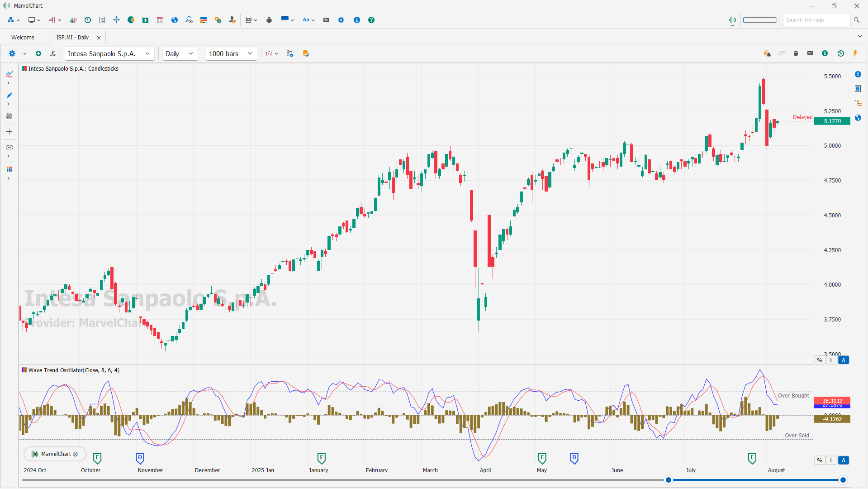Open the Aa font dropdown
The width and height of the screenshot is (868, 489).
click(308, 20)
